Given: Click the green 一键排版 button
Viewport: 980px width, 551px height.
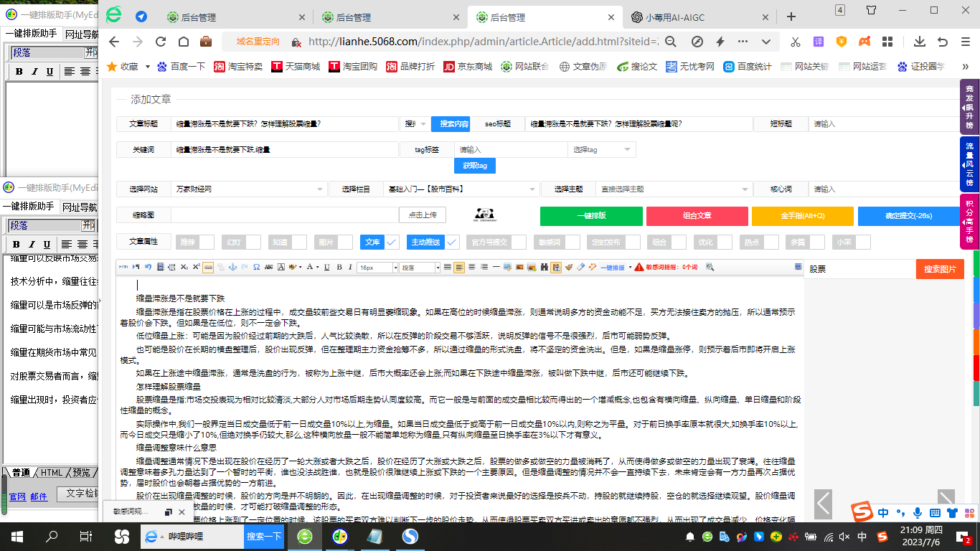Looking at the screenshot, I should (590, 215).
